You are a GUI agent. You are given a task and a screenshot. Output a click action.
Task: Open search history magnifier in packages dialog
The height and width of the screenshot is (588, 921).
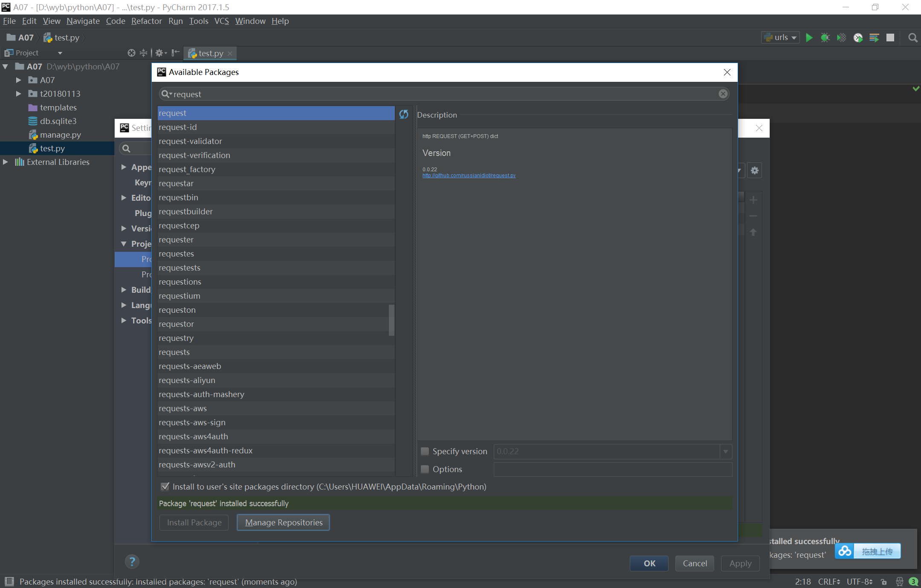[x=167, y=94]
